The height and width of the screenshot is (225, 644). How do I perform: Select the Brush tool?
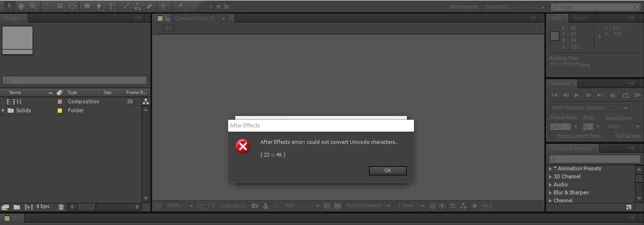click(x=126, y=6)
